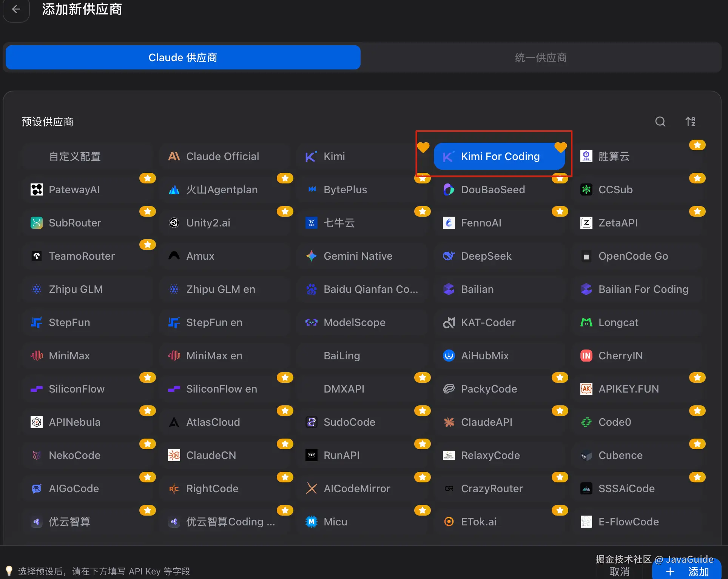Screen dimensions: 728x579
Task: Select NekoCode provider
Action: coord(88,455)
